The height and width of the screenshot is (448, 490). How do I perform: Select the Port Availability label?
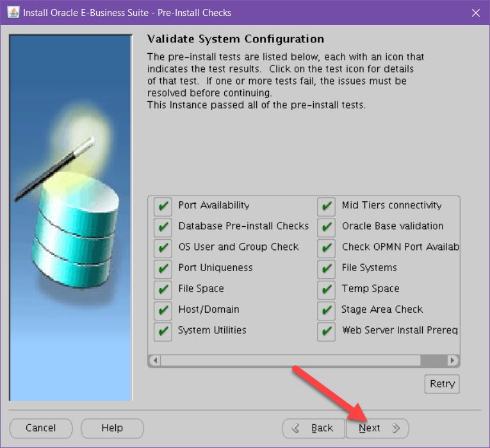coord(214,205)
